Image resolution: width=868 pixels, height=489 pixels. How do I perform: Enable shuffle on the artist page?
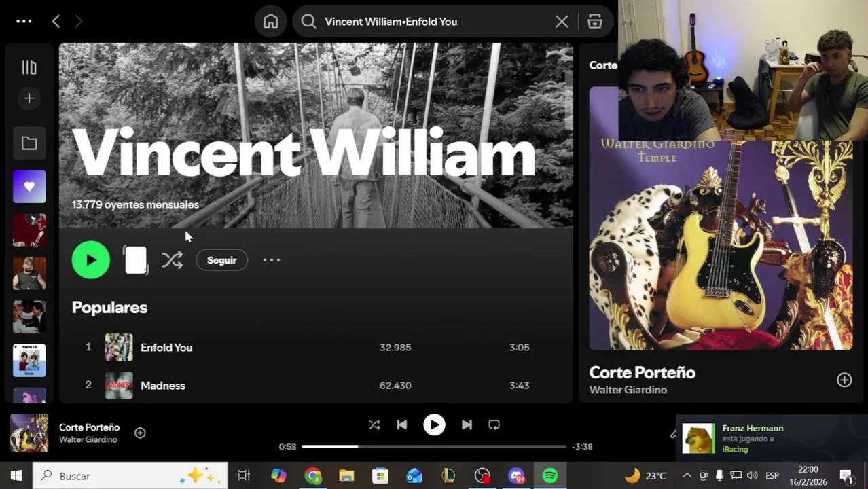coord(173,260)
